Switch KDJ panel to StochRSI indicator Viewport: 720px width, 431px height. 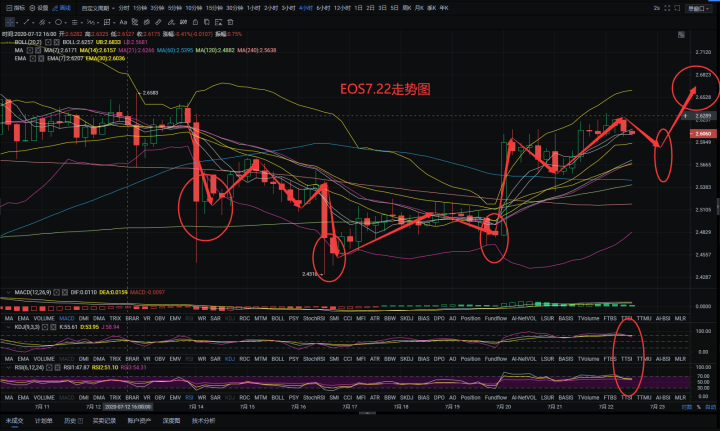[314, 358]
